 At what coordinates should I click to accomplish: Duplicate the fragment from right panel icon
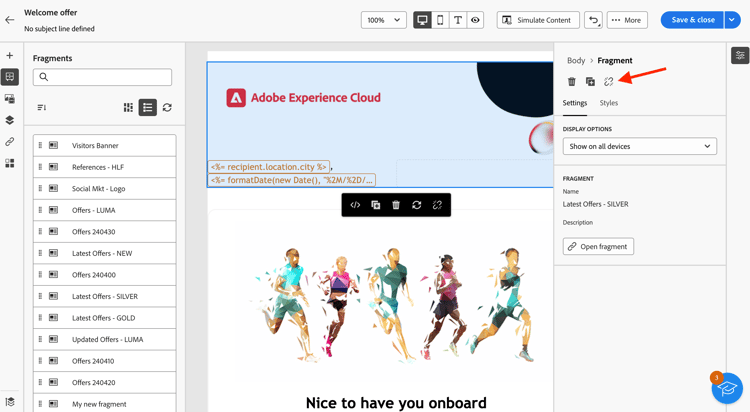[x=590, y=82]
